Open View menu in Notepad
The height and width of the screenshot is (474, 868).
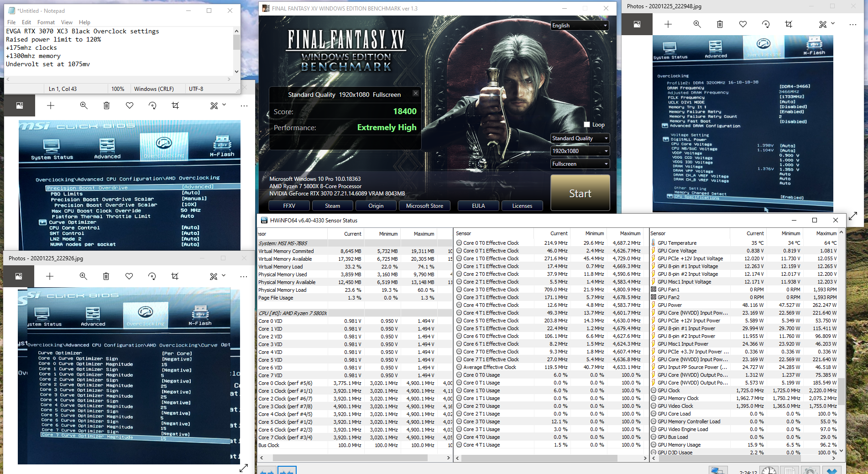[67, 22]
